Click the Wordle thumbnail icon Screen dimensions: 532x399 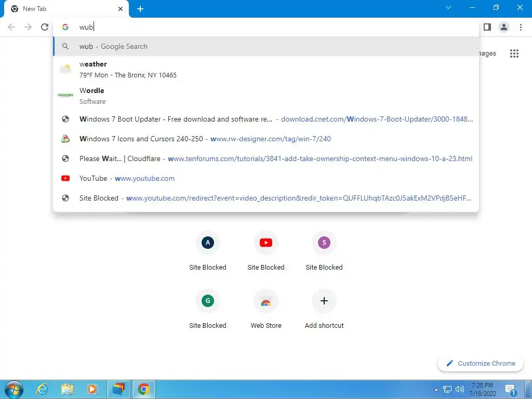point(65,96)
